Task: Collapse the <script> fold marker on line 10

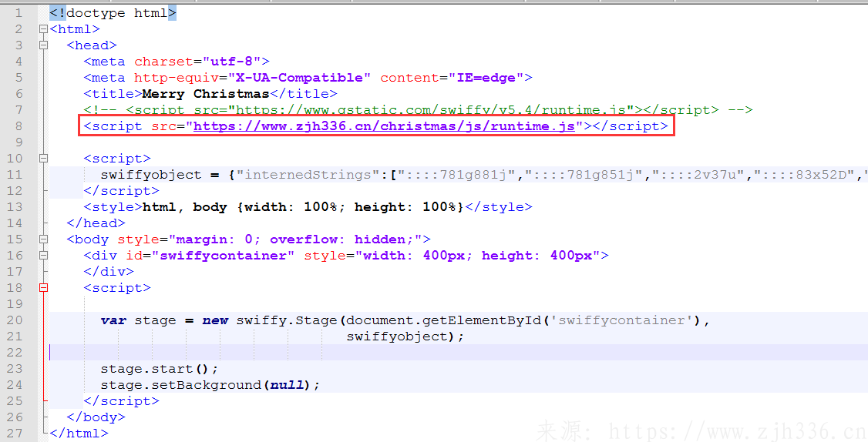Action: [x=43, y=158]
